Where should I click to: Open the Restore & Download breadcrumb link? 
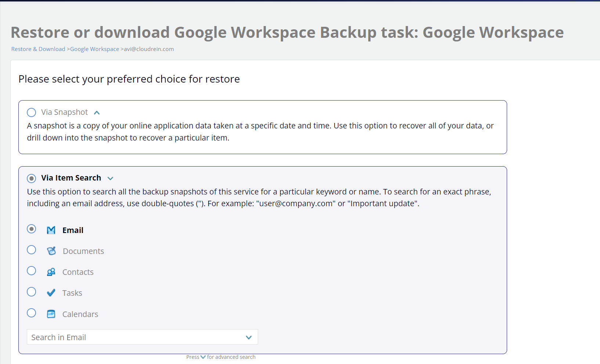38,49
